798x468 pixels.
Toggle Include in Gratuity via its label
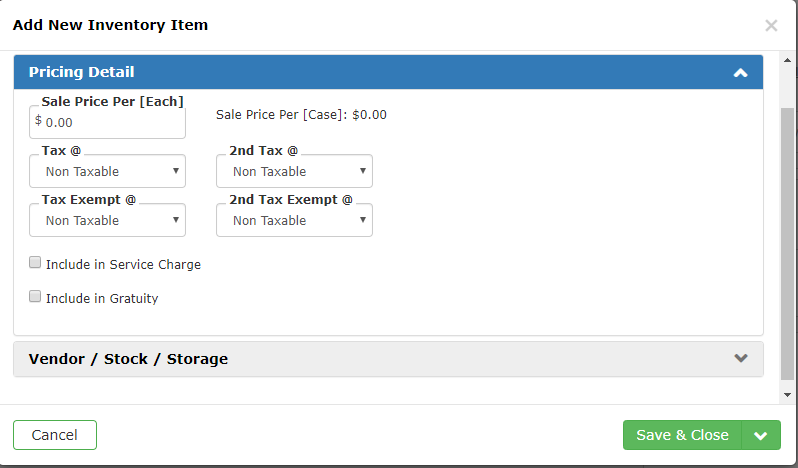coord(102,298)
